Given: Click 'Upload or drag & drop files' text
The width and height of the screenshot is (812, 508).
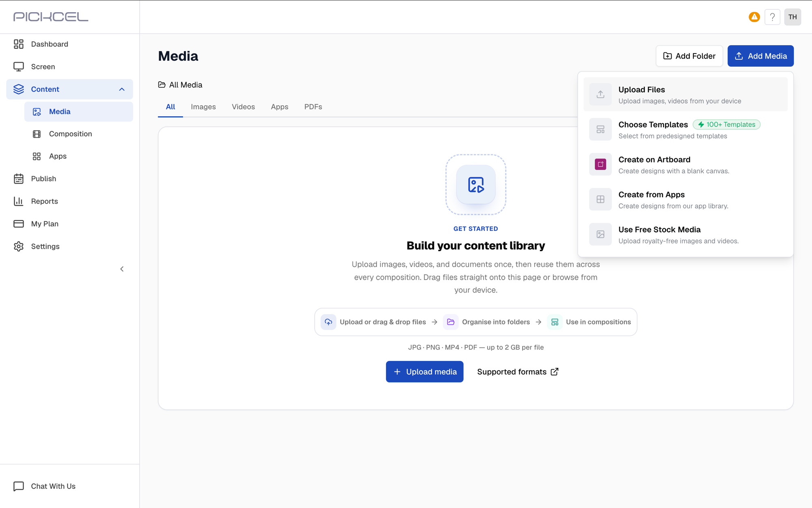Looking at the screenshot, I should [x=382, y=322].
